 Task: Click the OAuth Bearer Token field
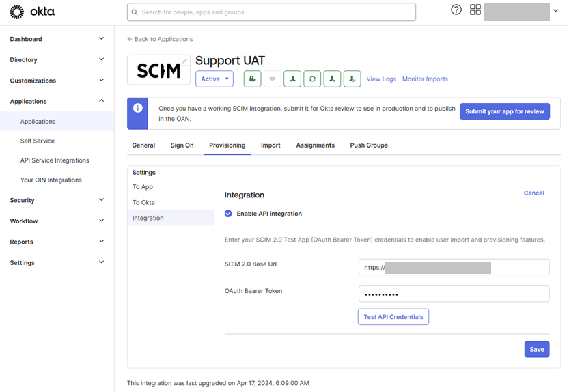[454, 294]
